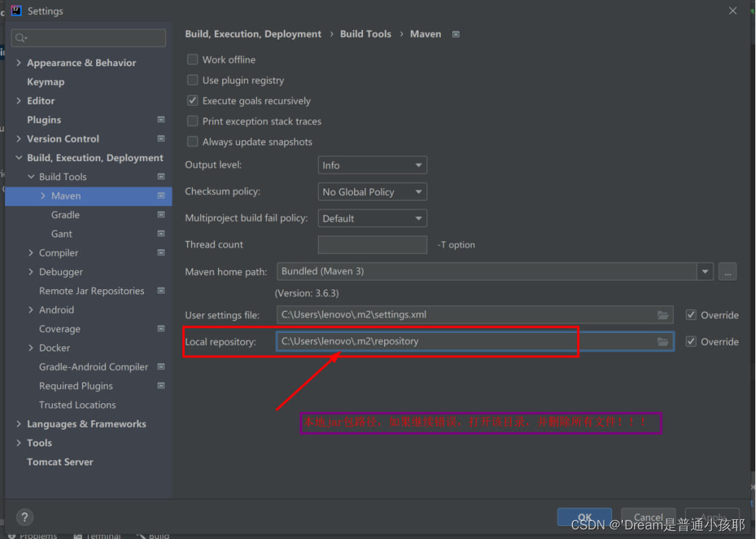
Task: Click the project-level icon beside Gradle
Action: [161, 214]
